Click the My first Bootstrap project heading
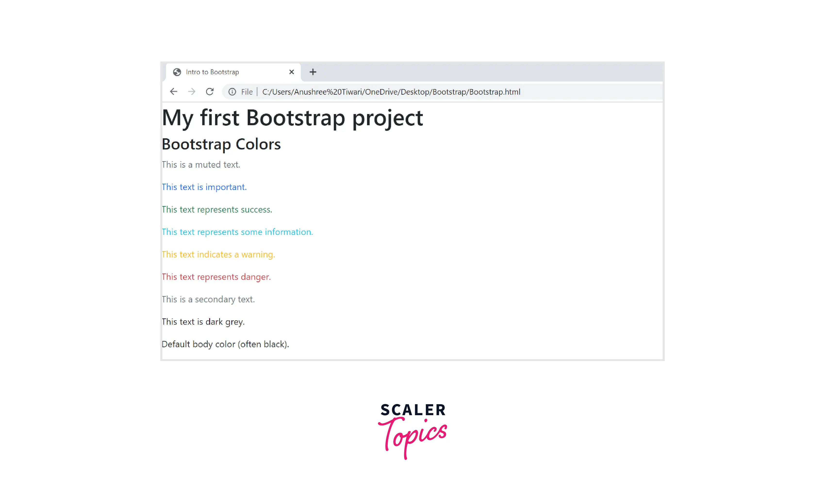825x504 pixels. pos(292,118)
